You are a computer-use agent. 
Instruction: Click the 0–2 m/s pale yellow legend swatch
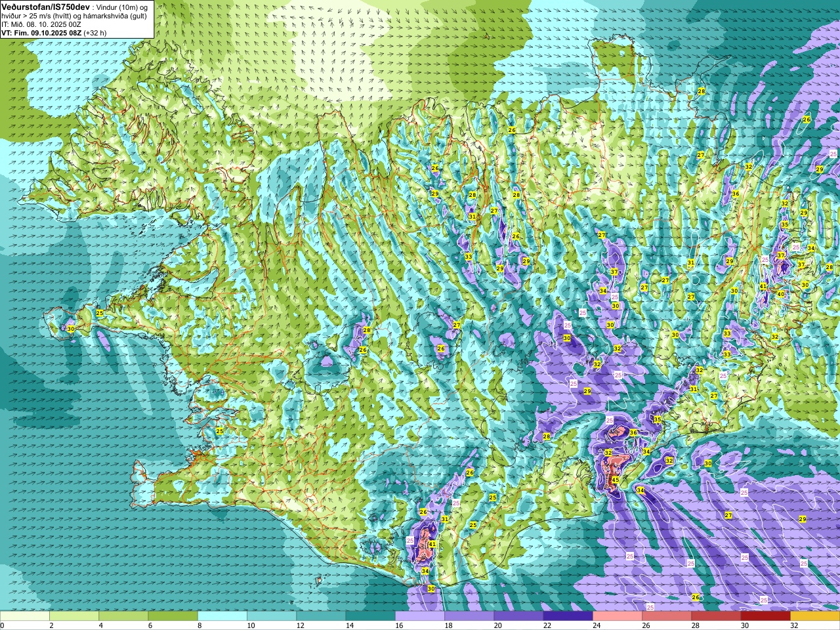(25, 616)
